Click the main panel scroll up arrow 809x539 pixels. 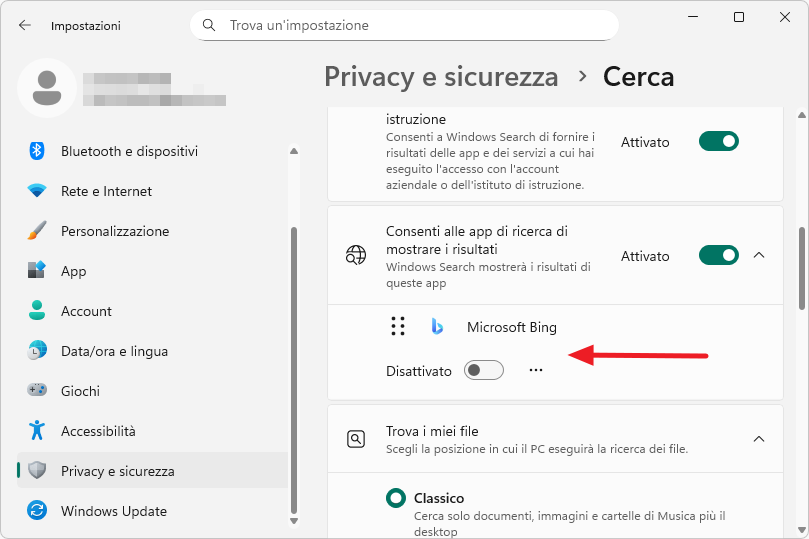point(802,115)
